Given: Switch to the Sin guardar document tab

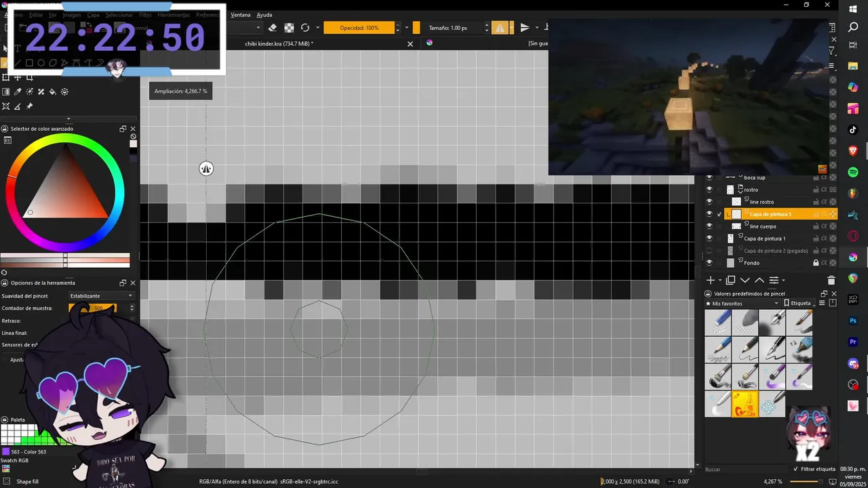Looking at the screenshot, I should point(537,43).
